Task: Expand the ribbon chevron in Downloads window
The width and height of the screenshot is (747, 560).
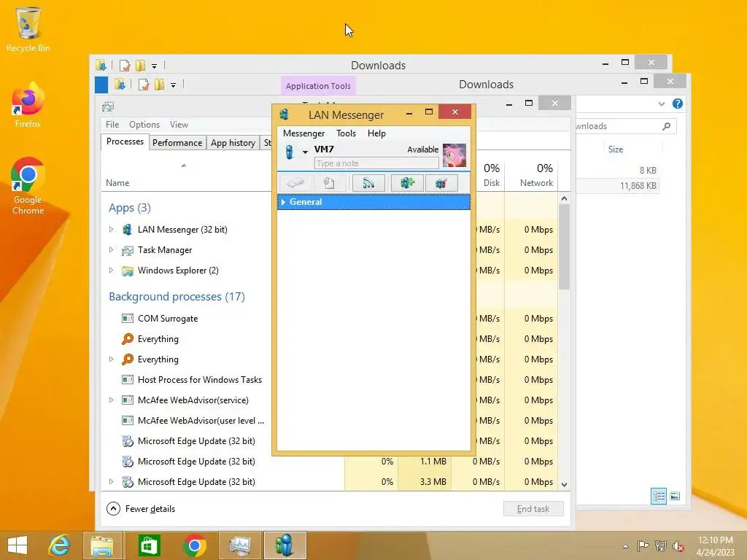Action: pos(661,104)
